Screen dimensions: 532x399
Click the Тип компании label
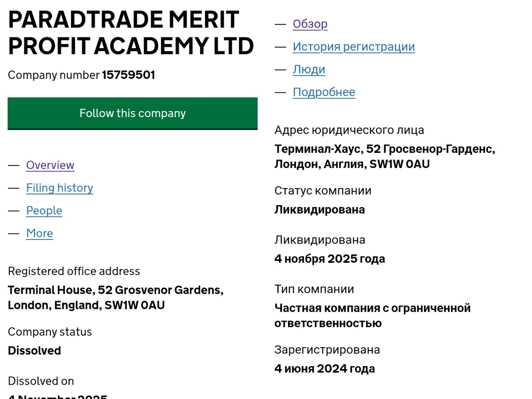click(x=314, y=289)
